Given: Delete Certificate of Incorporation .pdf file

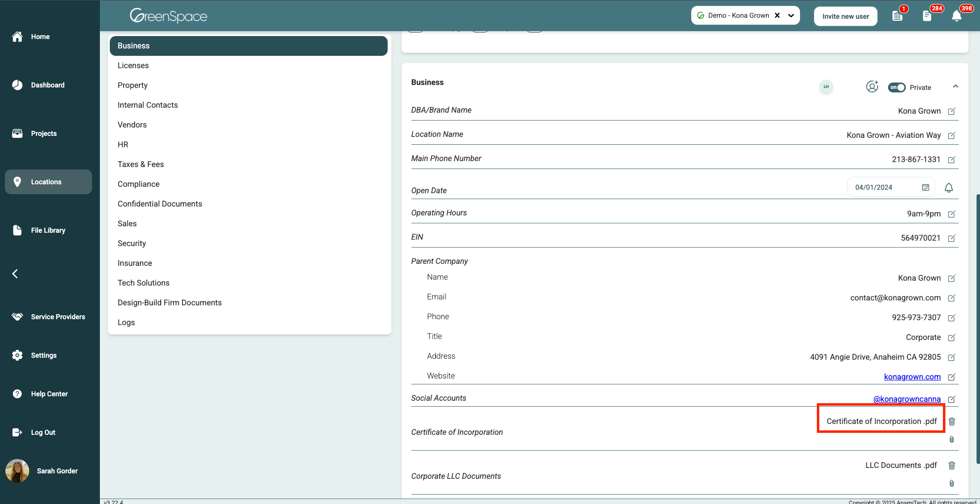Looking at the screenshot, I should click(952, 421).
